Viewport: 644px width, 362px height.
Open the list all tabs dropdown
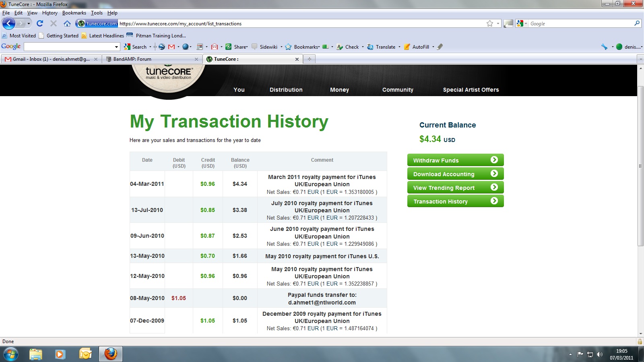pyautogui.click(x=640, y=59)
